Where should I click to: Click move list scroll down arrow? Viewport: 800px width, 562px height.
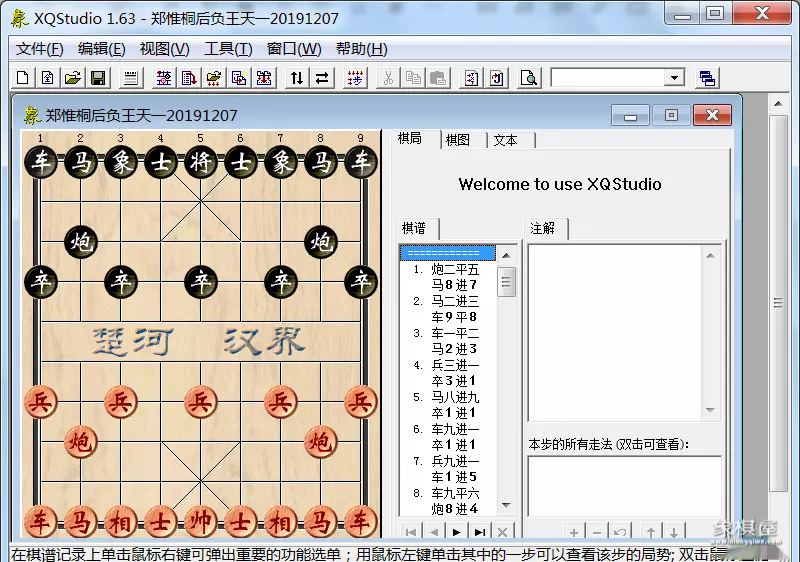[x=507, y=506]
